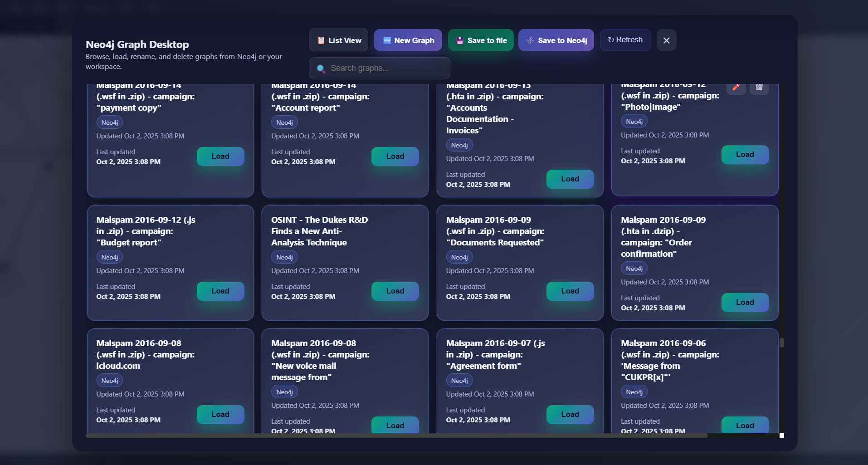Viewport: 868px width, 465px height.
Task: Load the "Budget report" campaign graph
Action: (220, 291)
